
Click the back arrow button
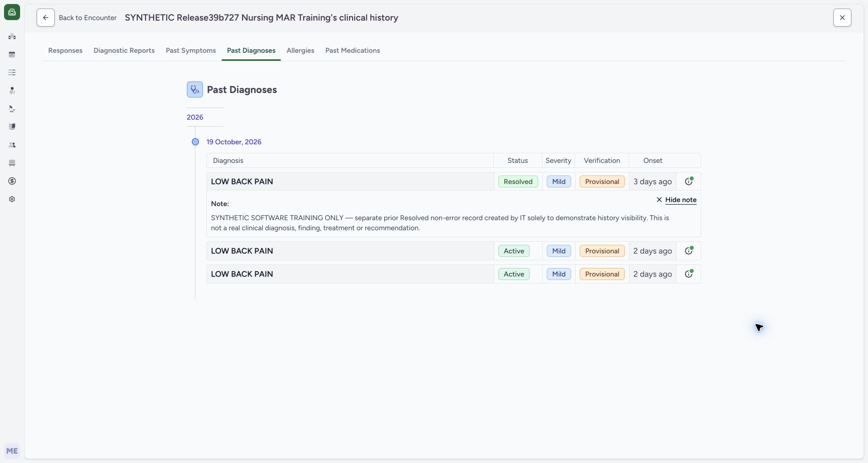point(46,18)
